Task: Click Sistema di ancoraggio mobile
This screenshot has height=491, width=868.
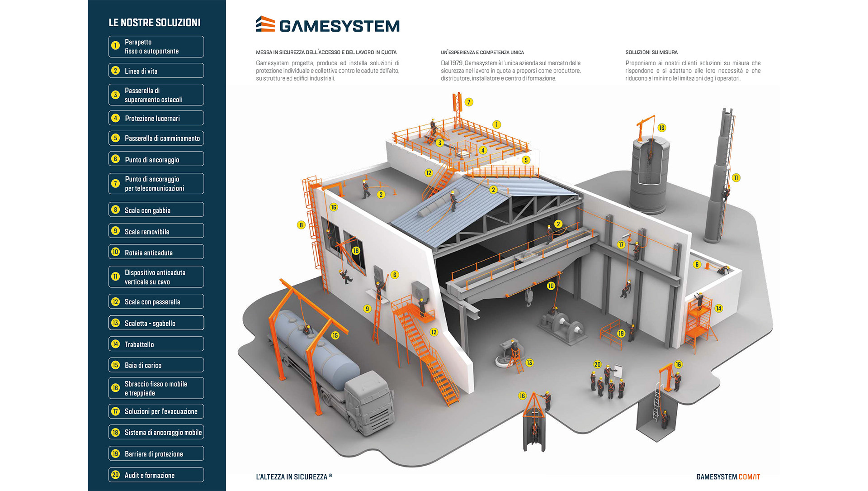Action: pyautogui.click(x=156, y=432)
